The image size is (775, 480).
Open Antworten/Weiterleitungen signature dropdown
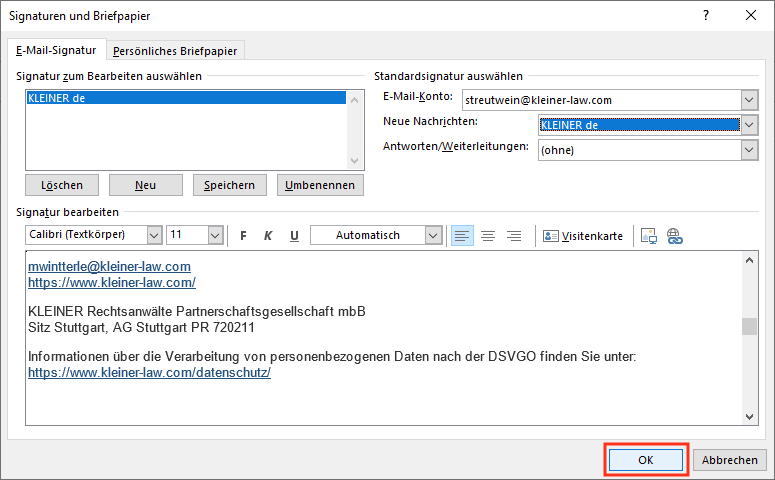point(749,150)
